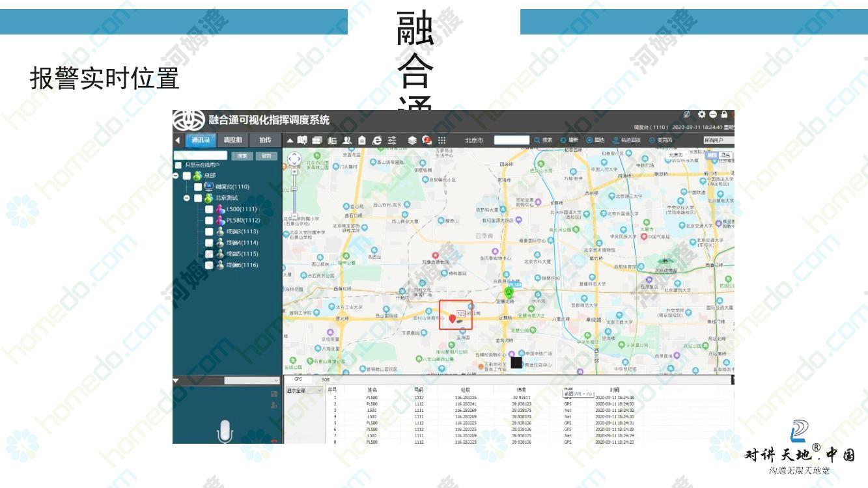Click the pen edit icon in header
868x488 pixels.
687,115
